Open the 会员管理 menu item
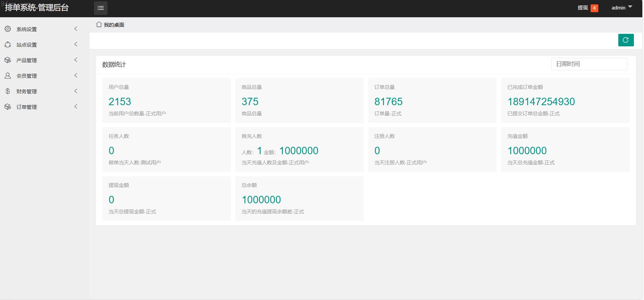 tap(27, 76)
